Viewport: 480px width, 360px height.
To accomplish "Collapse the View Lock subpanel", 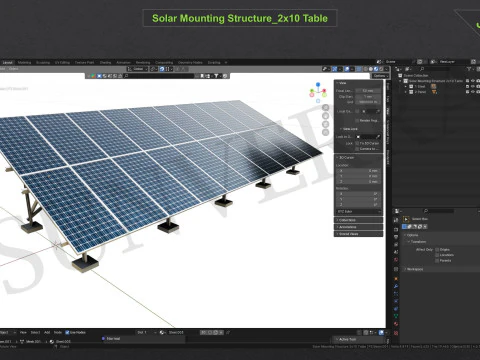I will pos(349,129).
